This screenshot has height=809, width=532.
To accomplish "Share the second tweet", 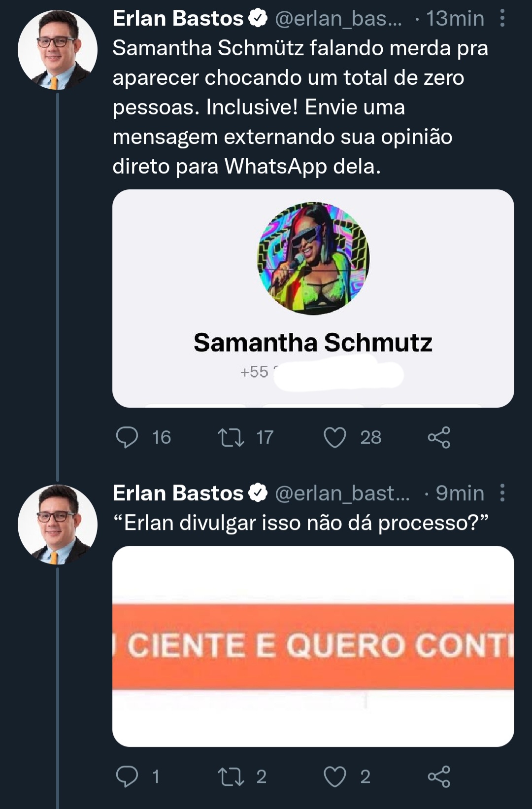I will click(439, 776).
